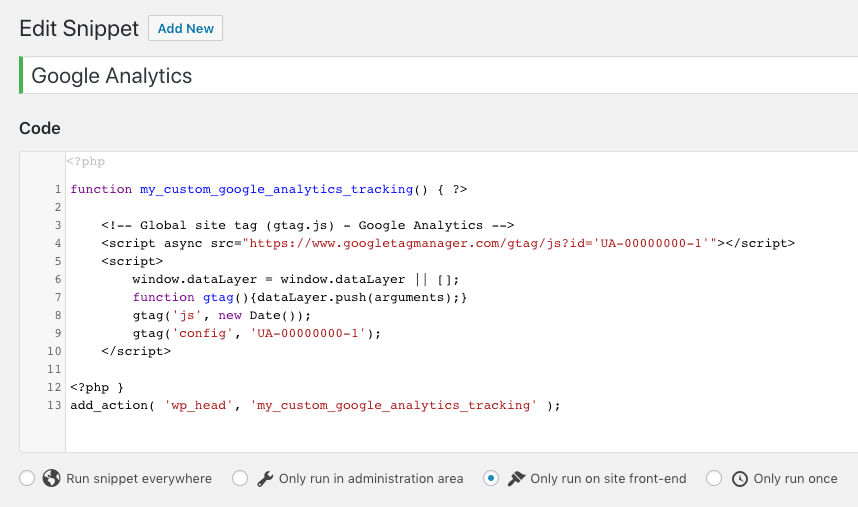Click the Global site tag HTML comment

307,225
